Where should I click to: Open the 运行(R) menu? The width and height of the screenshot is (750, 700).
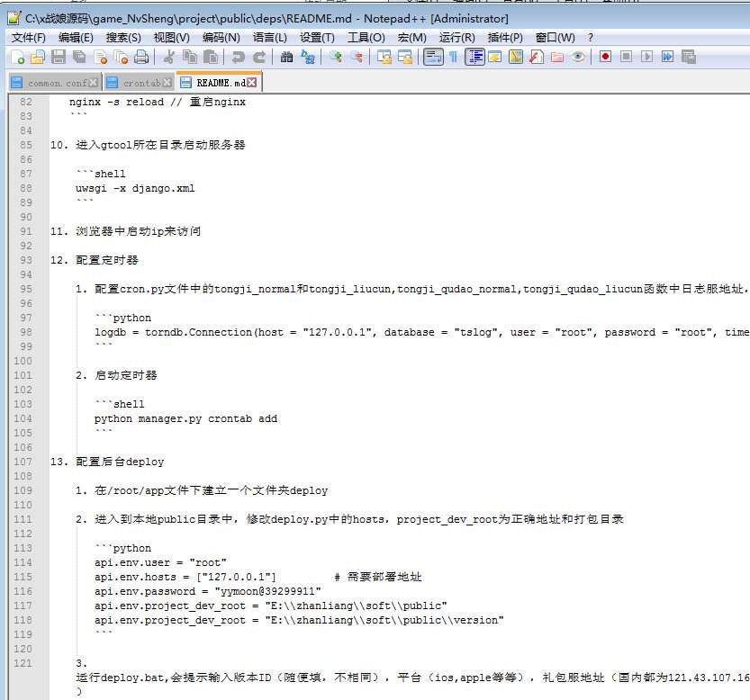(x=456, y=37)
